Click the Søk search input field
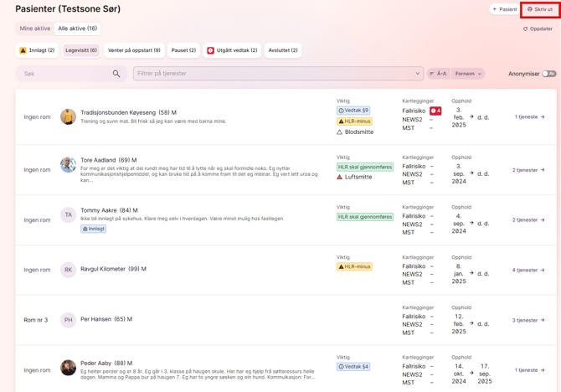Image resolution: width=561 pixels, height=392 pixels. [65, 74]
